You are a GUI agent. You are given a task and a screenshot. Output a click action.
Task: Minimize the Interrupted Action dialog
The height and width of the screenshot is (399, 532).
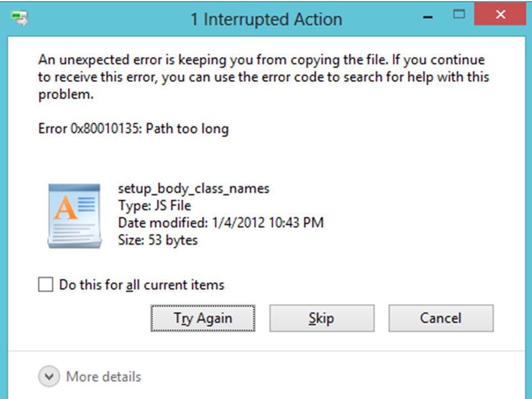pos(428,17)
